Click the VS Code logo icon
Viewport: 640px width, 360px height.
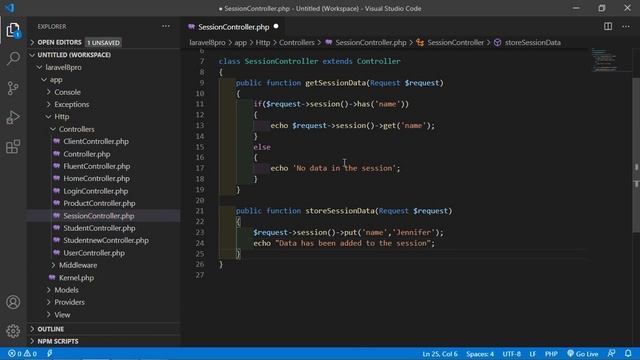click(9, 8)
